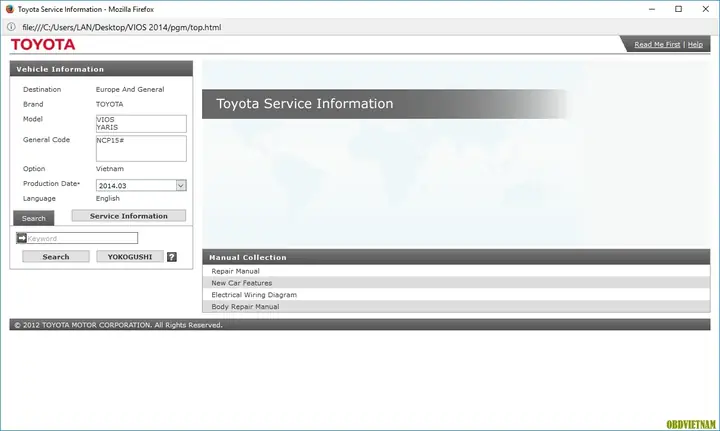The height and width of the screenshot is (431, 720).
Task: Click the Search button below keyword field
Action: pos(56,257)
